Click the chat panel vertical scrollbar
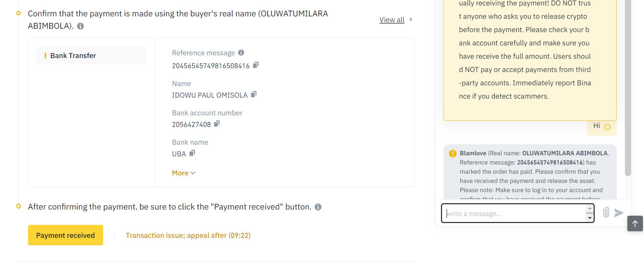 [x=628, y=88]
